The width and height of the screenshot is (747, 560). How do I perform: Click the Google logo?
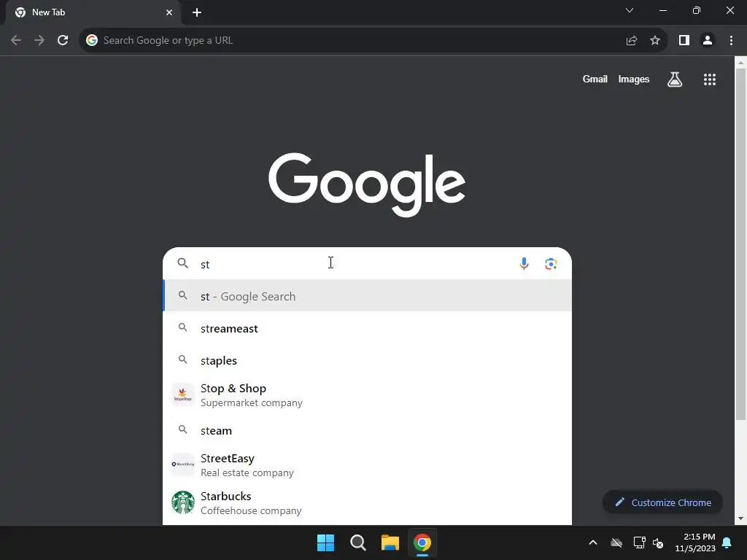[x=367, y=184]
